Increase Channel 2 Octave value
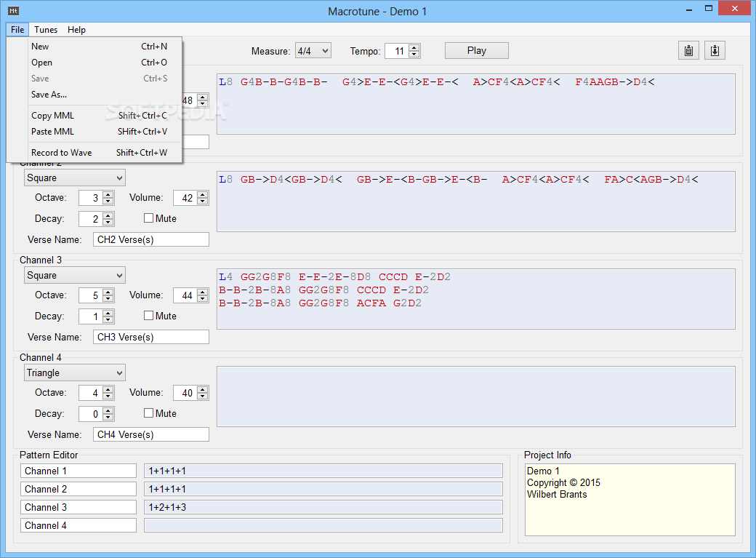Image resolution: width=756 pixels, height=558 pixels. pyautogui.click(x=108, y=194)
